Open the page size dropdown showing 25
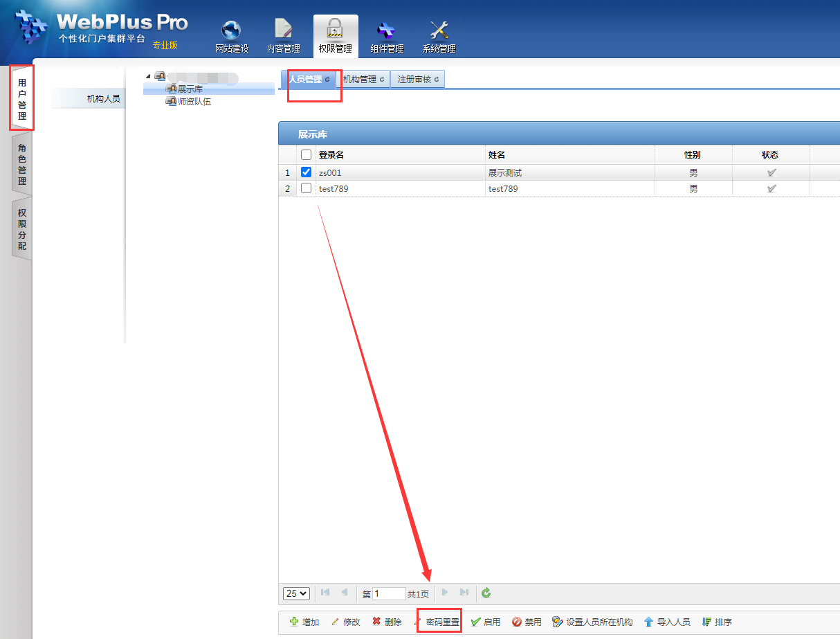This screenshot has height=639, width=840. point(296,593)
